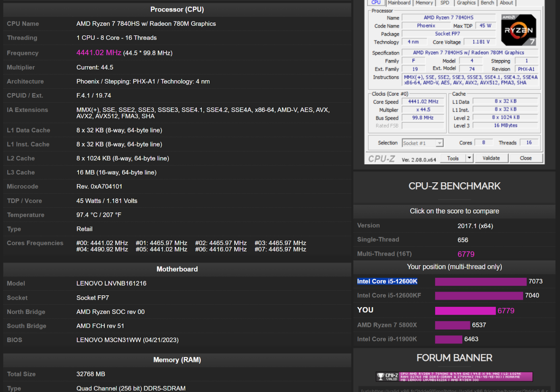Select the SPD tab
Screen dimensions: 560x392
tap(444, 3)
